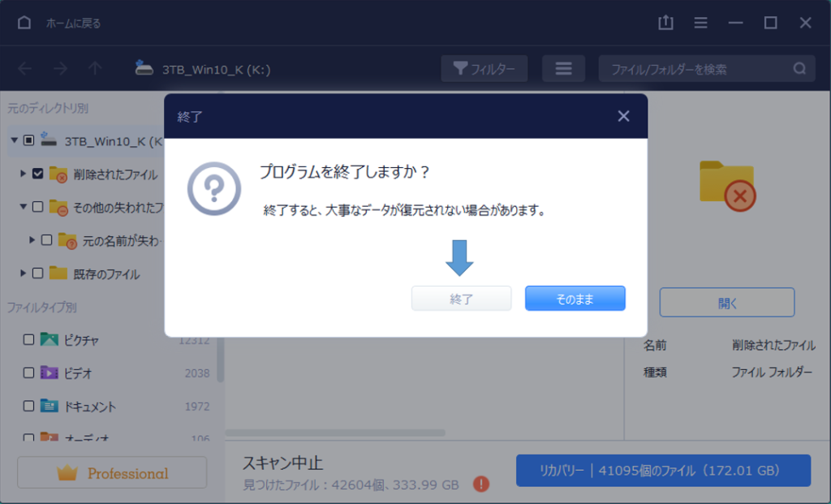Click the search magnifier icon

pos(800,68)
